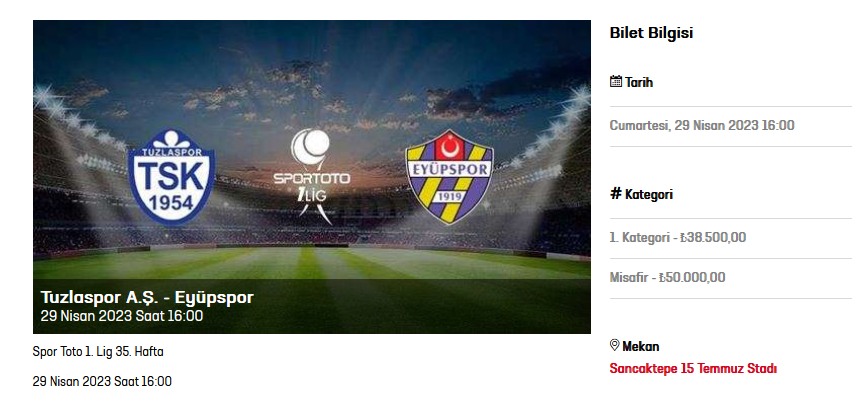This screenshot has width=863, height=402.
Task: Click the Kategori section label
Action: pyautogui.click(x=649, y=194)
